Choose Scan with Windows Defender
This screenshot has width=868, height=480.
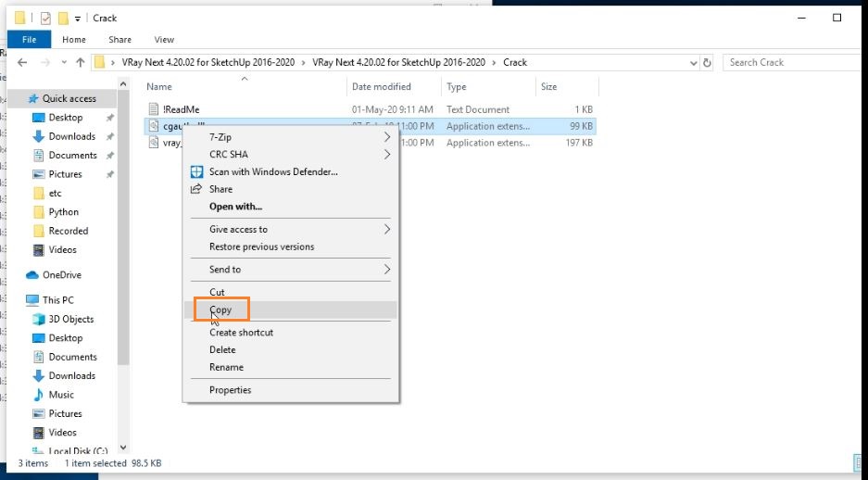291,171
